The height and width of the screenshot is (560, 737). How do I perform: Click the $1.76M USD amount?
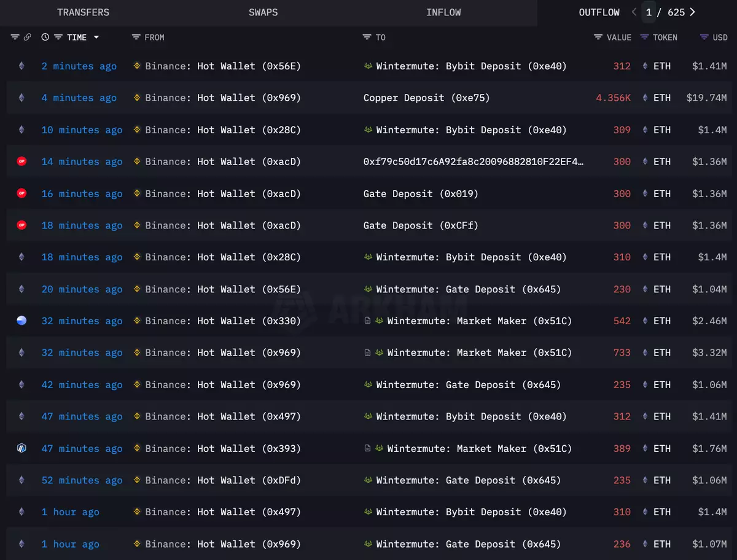click(x=710, y=449)
